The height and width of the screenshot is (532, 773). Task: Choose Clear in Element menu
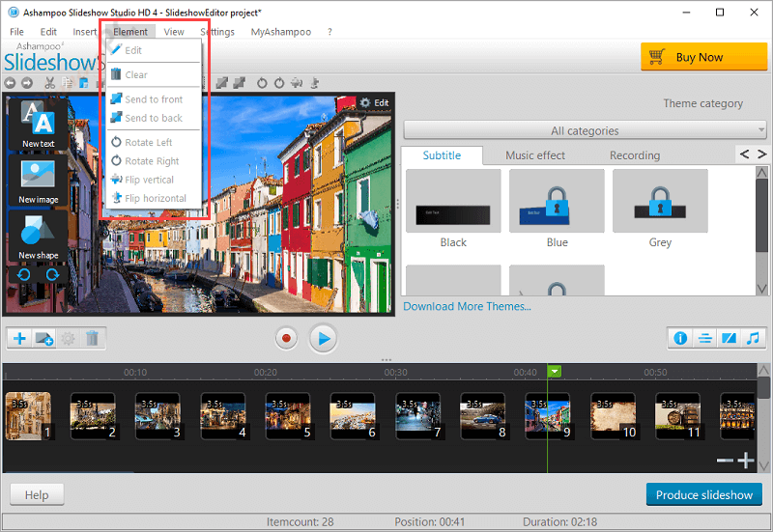coord(154,75)
